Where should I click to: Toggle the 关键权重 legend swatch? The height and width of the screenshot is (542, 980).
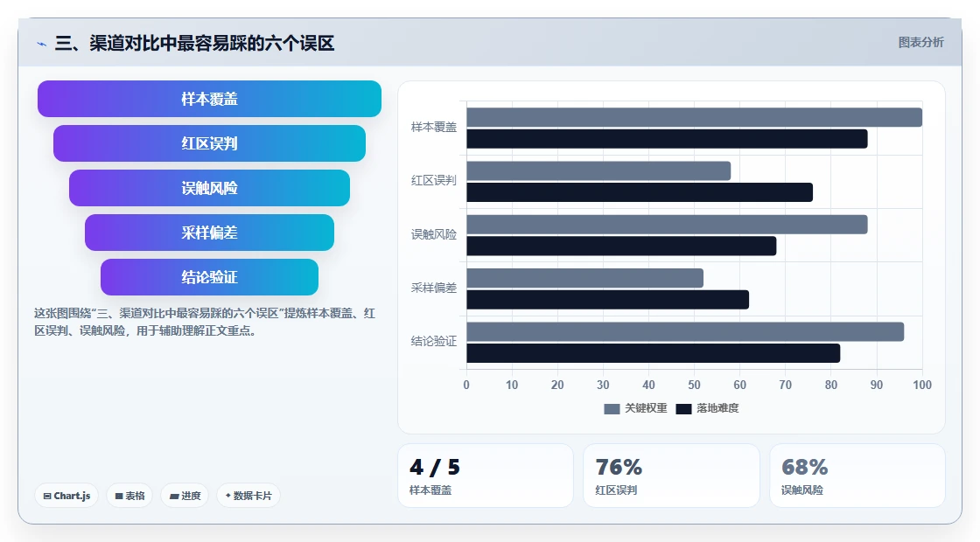(x=612, y=409)
